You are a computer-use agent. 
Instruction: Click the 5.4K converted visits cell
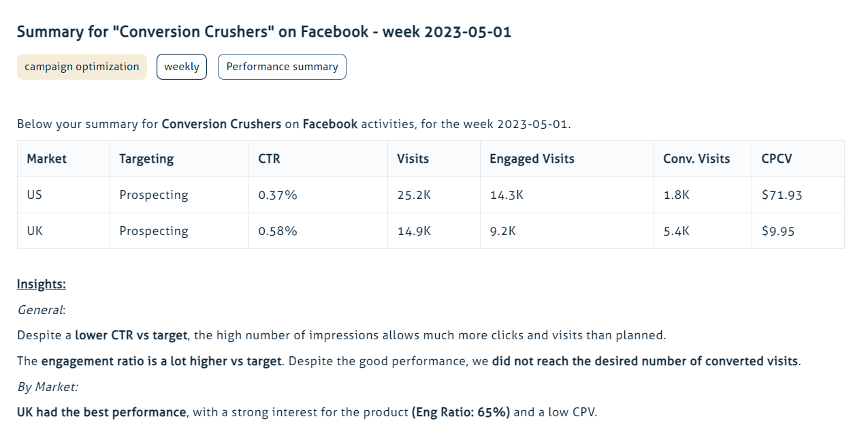tap(676, 231)
